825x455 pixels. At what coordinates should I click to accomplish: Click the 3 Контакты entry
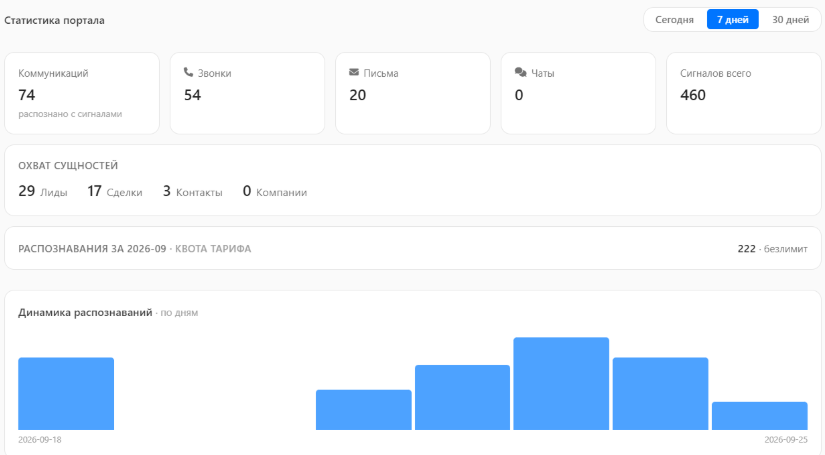tap(193, 191)
